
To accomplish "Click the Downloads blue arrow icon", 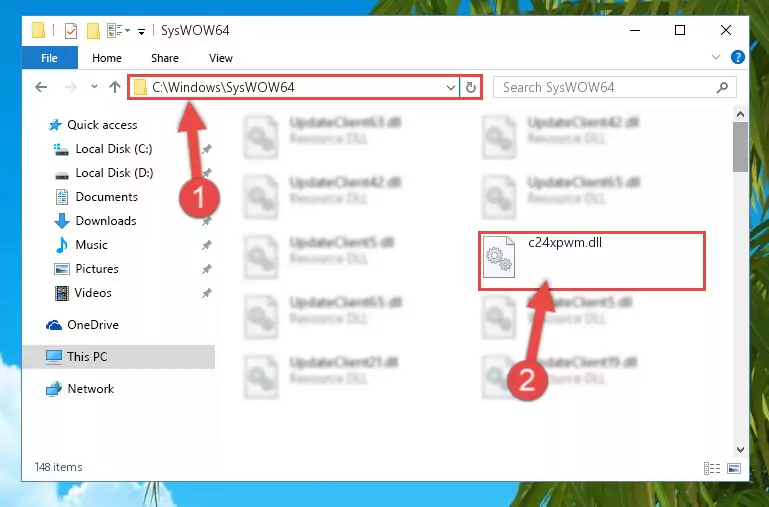I will pos(62,221).
